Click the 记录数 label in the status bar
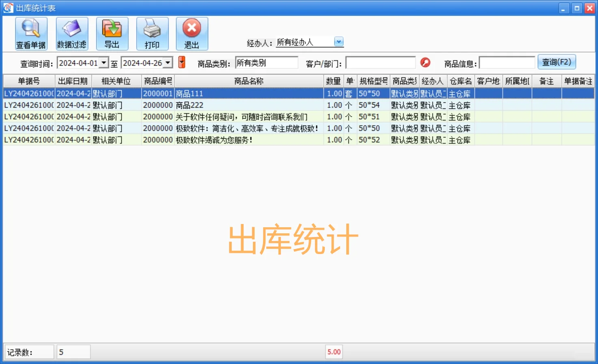This screenshot has width=598, height=364. click(29, 352)
